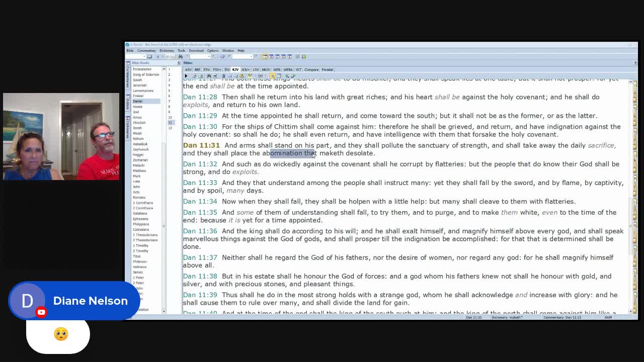644x362 pixels.
Task: Select Song of Solomon in book list
Action: point(146,74)
